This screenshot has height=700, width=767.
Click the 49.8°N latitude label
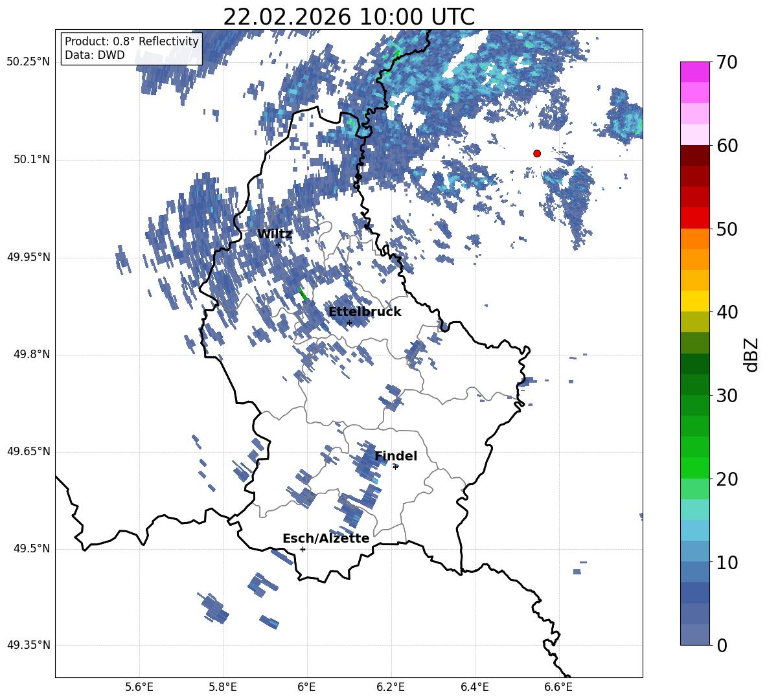[31, 354]
